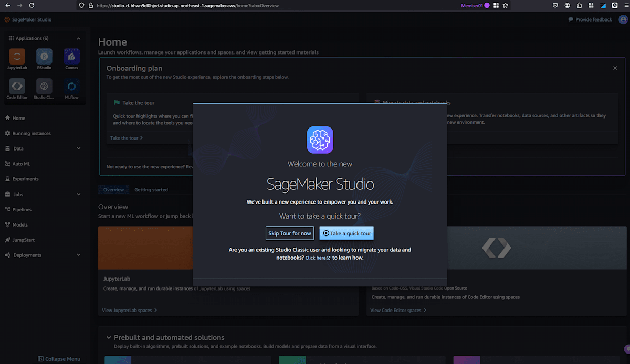Click the orange JupyterLab card thumbnail
This screenshot has width=630, height=364.
[x=145, y=248]
